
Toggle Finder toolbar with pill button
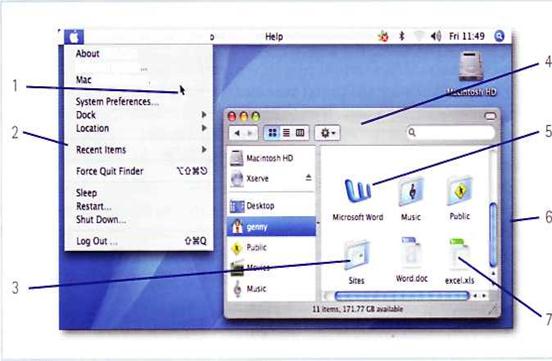(490, 116)
